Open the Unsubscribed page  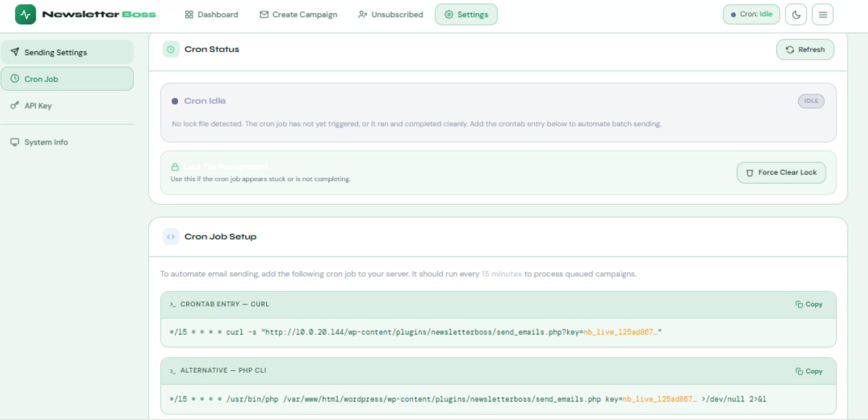point(391,15)
